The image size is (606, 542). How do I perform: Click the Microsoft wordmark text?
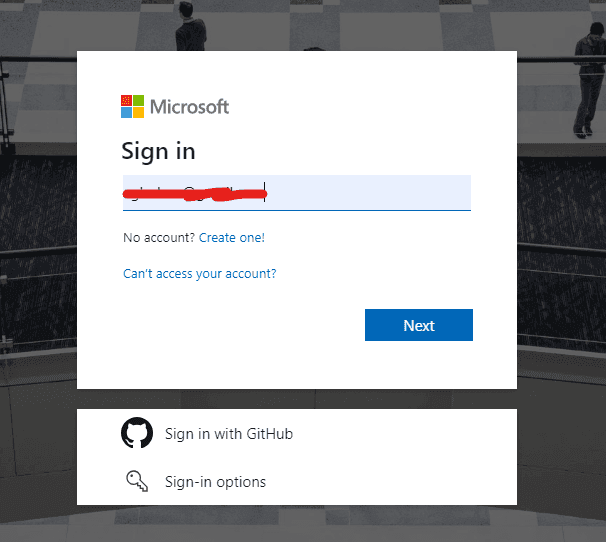(190, 106)
